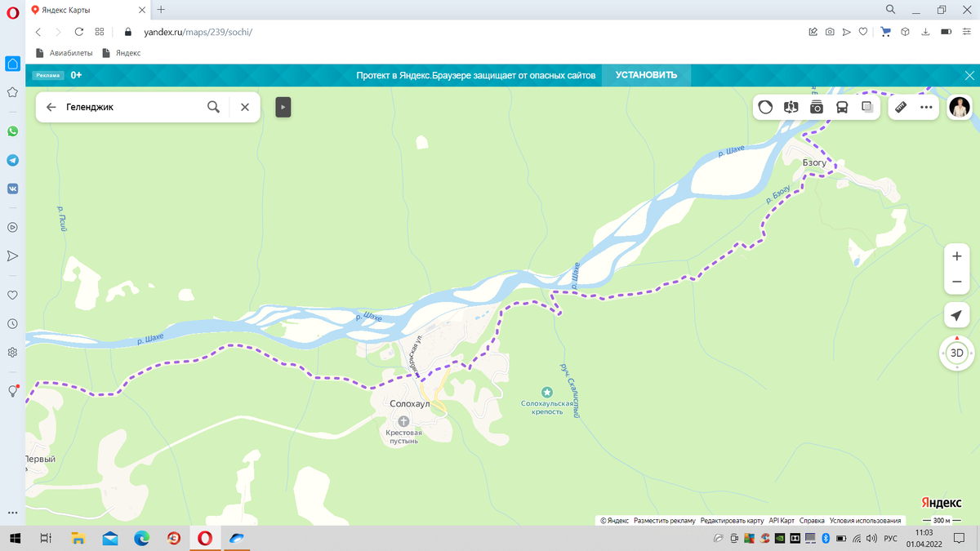Toggle public transport bus layer

842,107
